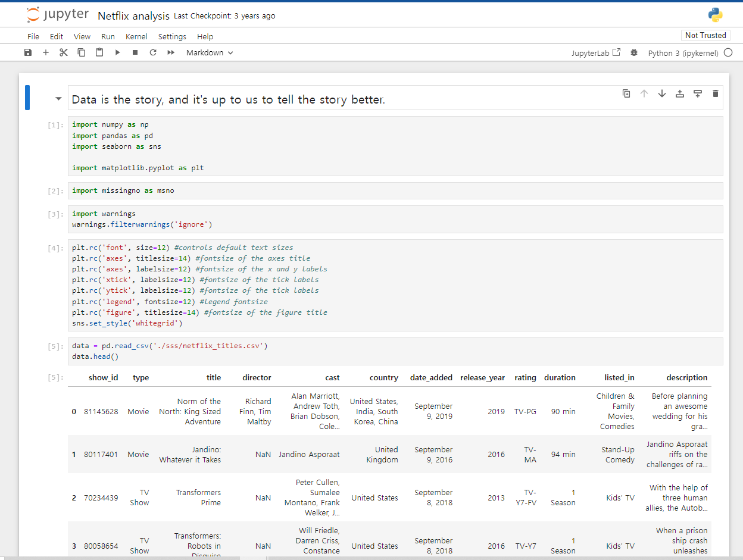Open the Edit menu
The image size is (743, 560).
tap(57, 36)
